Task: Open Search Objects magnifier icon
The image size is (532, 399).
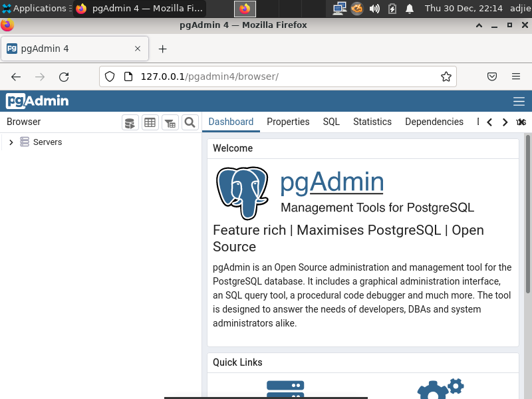Action: point(190,122)
